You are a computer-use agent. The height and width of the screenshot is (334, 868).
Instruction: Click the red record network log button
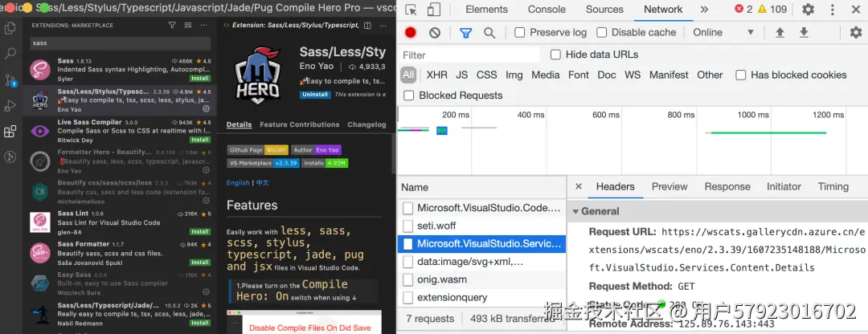pos(410,33)
